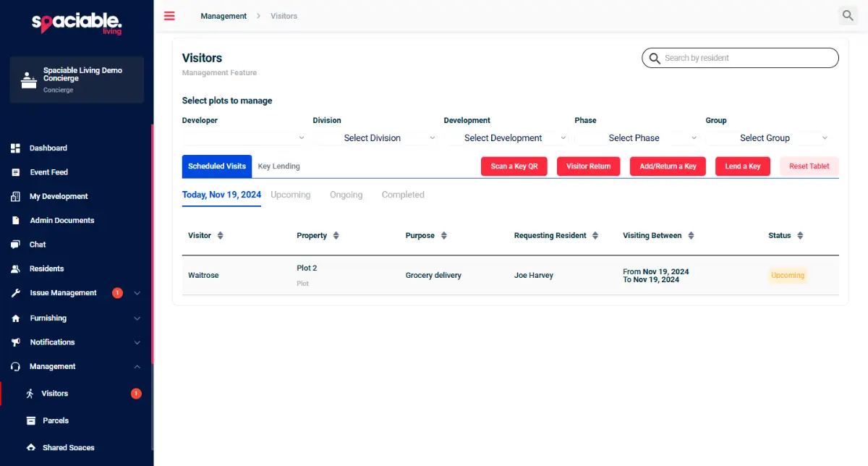Open My Development from the sidebar
Viewport: 868px width, 466px height.
(x=59, y=197)
